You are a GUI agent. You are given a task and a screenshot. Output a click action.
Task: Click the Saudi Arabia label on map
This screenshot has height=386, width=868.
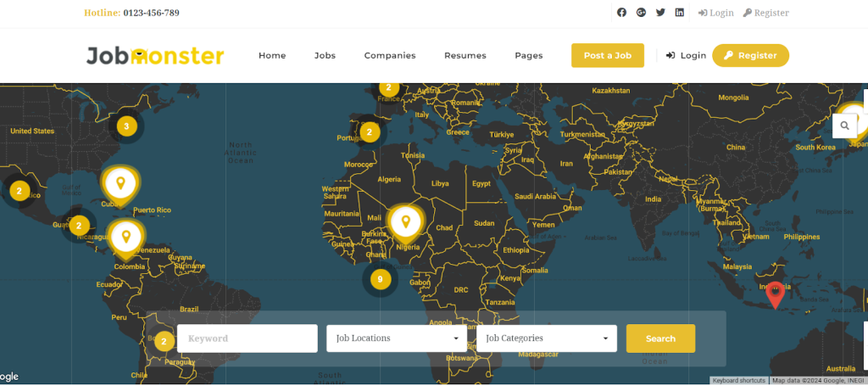(535, 196)
